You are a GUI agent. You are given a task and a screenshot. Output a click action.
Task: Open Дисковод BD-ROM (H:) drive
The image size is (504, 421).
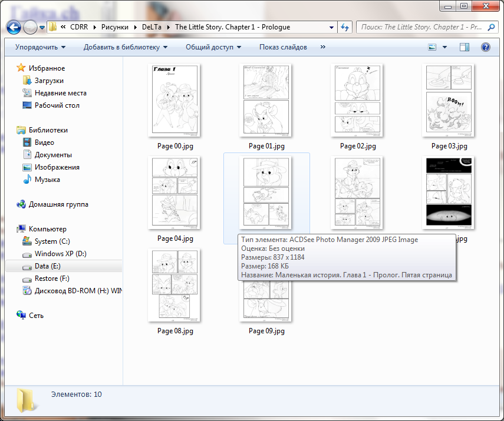[78, 291]
